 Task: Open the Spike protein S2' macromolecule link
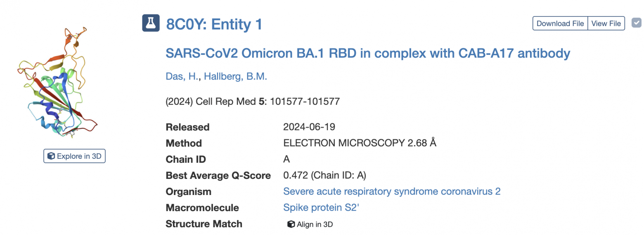[x=321, y=208]
